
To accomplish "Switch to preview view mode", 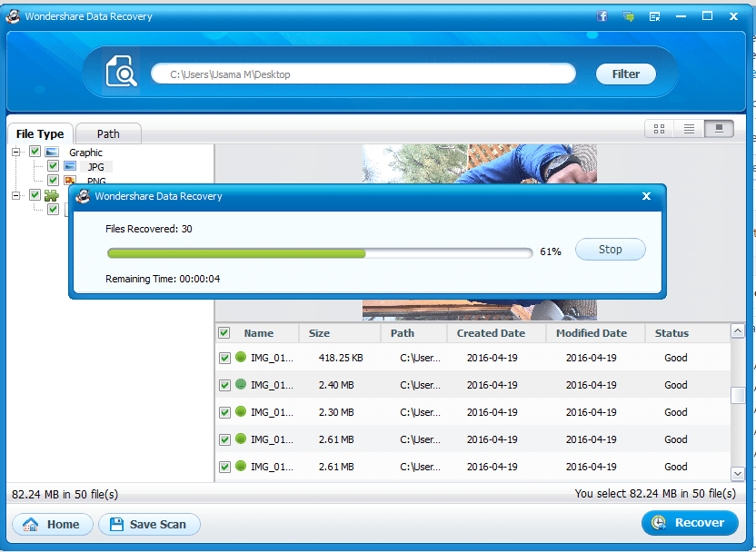I will [x=719, y=129].
